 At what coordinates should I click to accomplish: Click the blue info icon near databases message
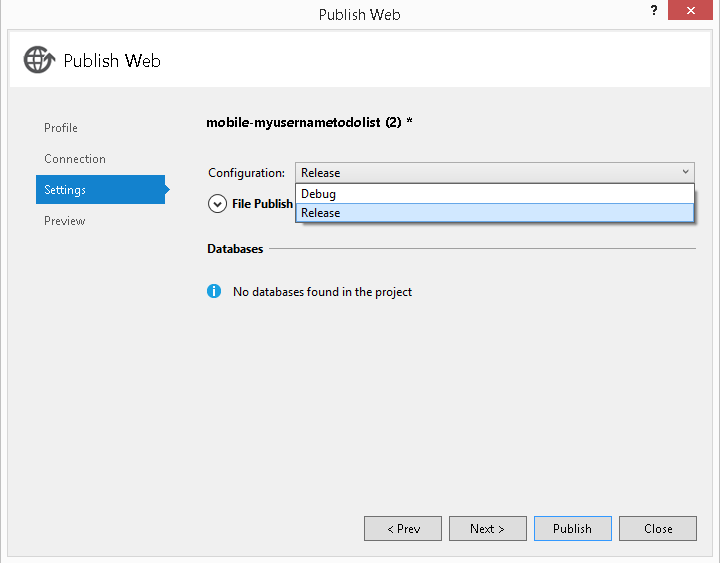click(x=214, y=291)
